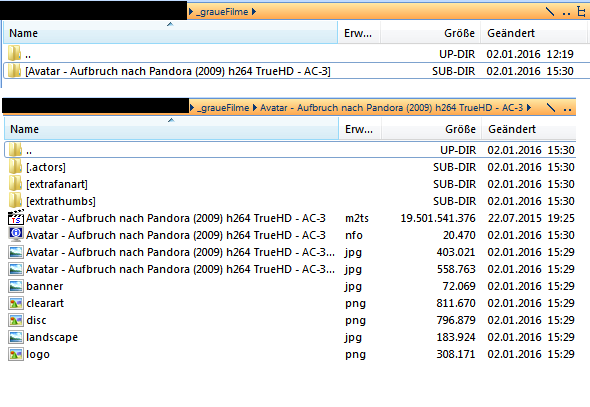Click the disc png file icon

coord(16,320)
